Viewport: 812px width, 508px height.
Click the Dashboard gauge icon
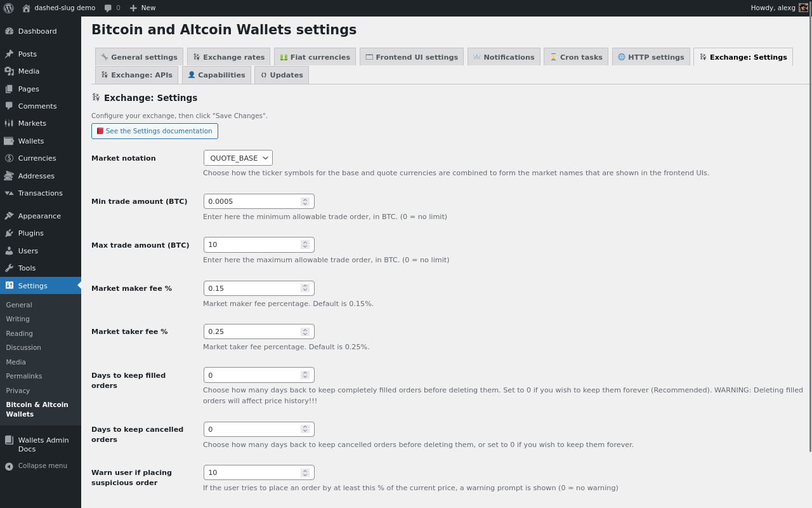pyautogui.click(x=9, y=31)
